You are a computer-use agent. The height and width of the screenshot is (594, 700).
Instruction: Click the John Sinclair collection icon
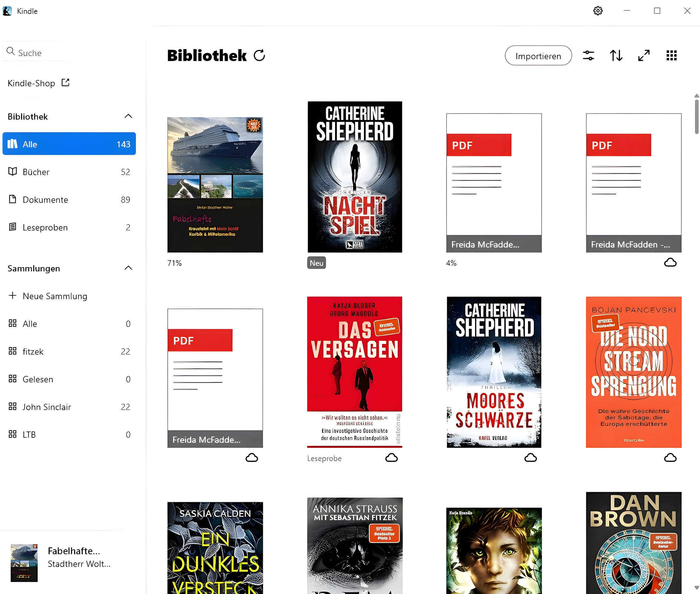tap(12, 406)
